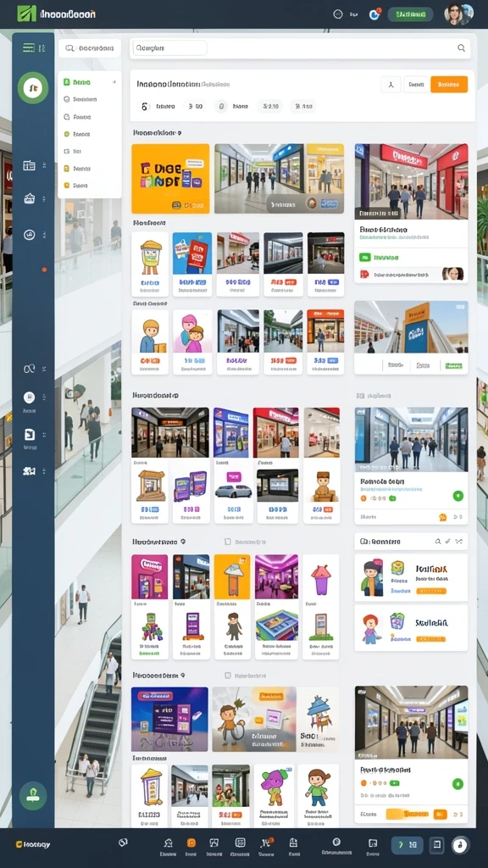The height and width of the screenshot is (868, 488).
Task: Click the dark green button in top bar
Action: tap(410, 14)
